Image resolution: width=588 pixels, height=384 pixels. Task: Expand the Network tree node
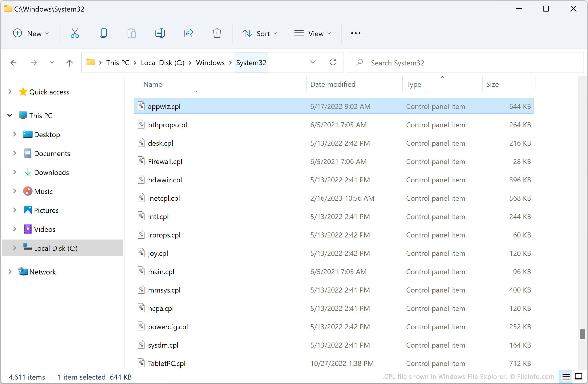[x=10, y=272]
